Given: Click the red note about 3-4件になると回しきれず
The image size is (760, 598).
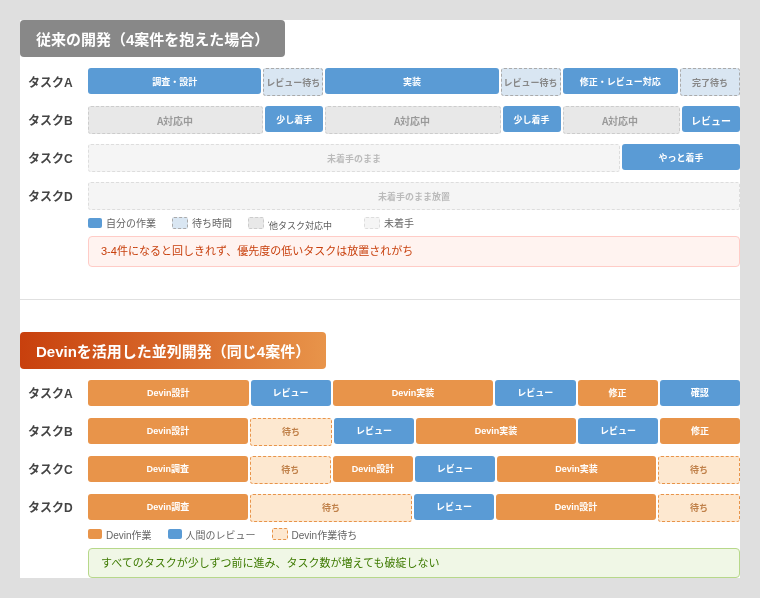Looking at the screenshot, I should [x=414, y=251].
